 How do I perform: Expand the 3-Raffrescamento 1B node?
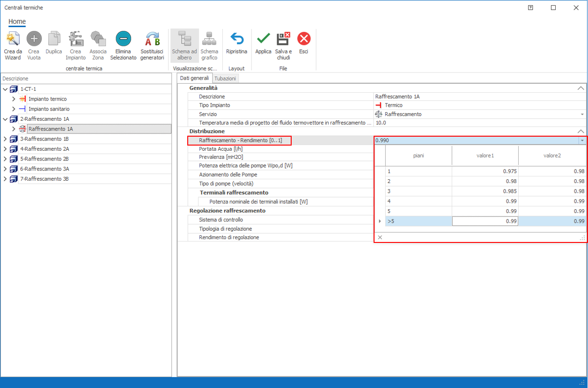coord(5,139)
